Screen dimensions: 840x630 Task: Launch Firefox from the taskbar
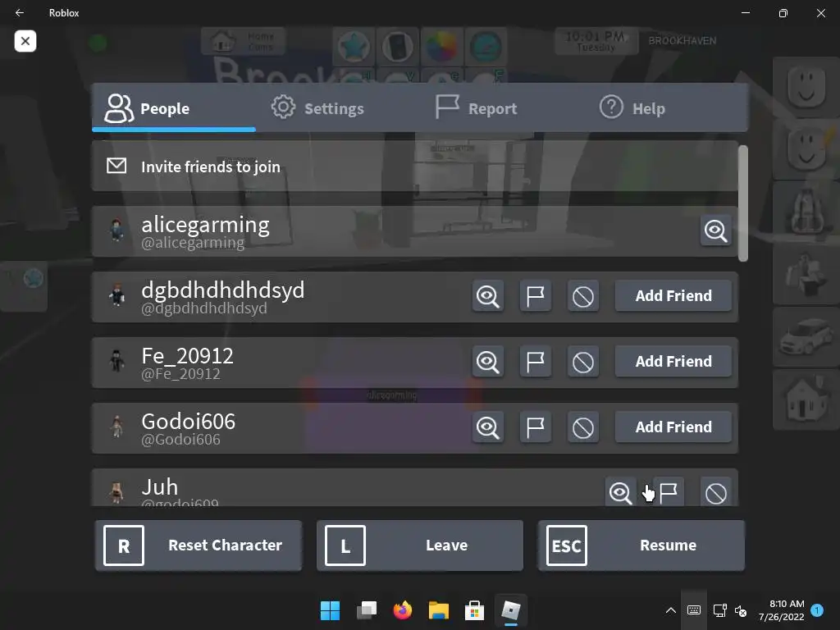click(402, 610)
